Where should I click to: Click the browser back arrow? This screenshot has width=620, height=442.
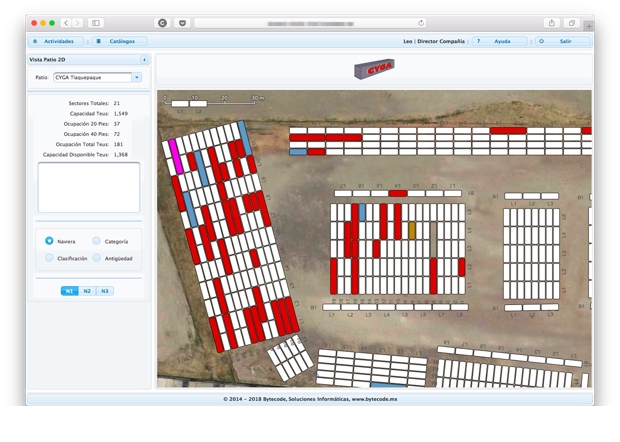(66, 22)
